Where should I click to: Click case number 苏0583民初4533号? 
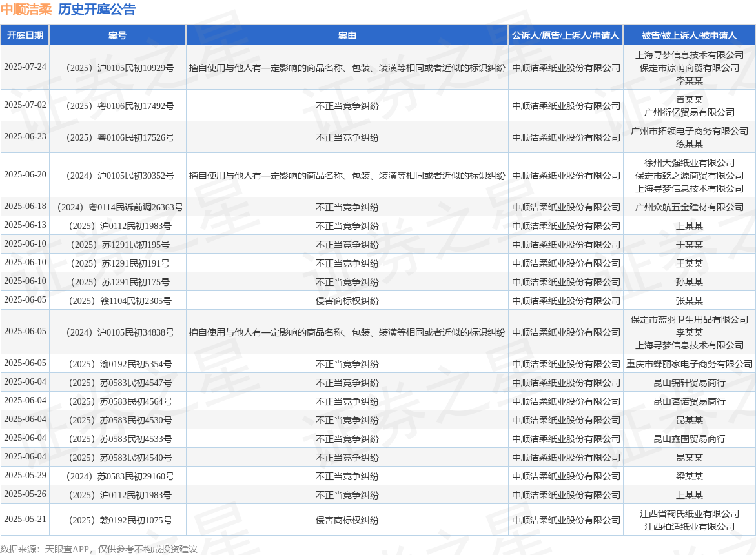pos(120,439)
